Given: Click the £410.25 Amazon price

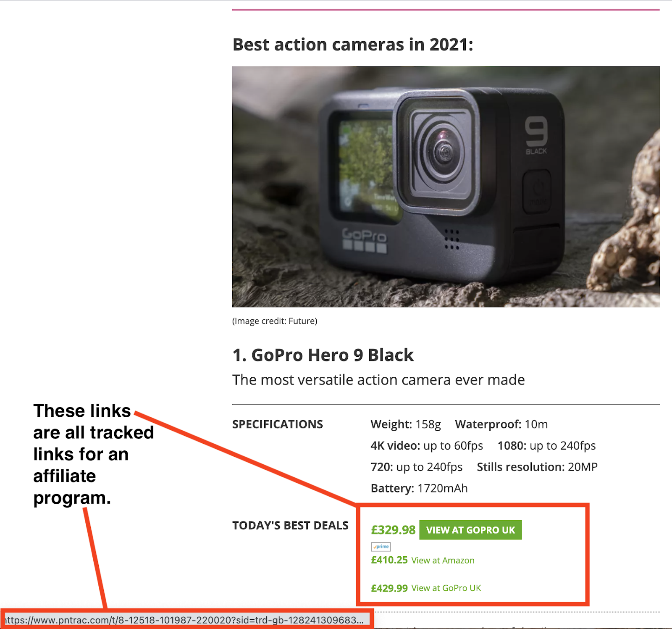Looking at the screenshot, I should tap(389, 560).
